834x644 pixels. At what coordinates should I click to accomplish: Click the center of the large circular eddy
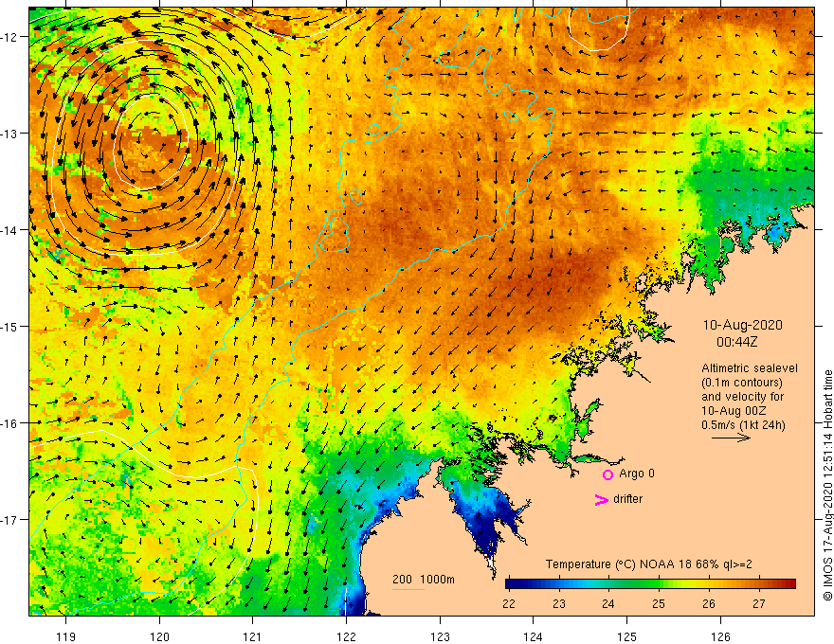click(x=151, y=142)
